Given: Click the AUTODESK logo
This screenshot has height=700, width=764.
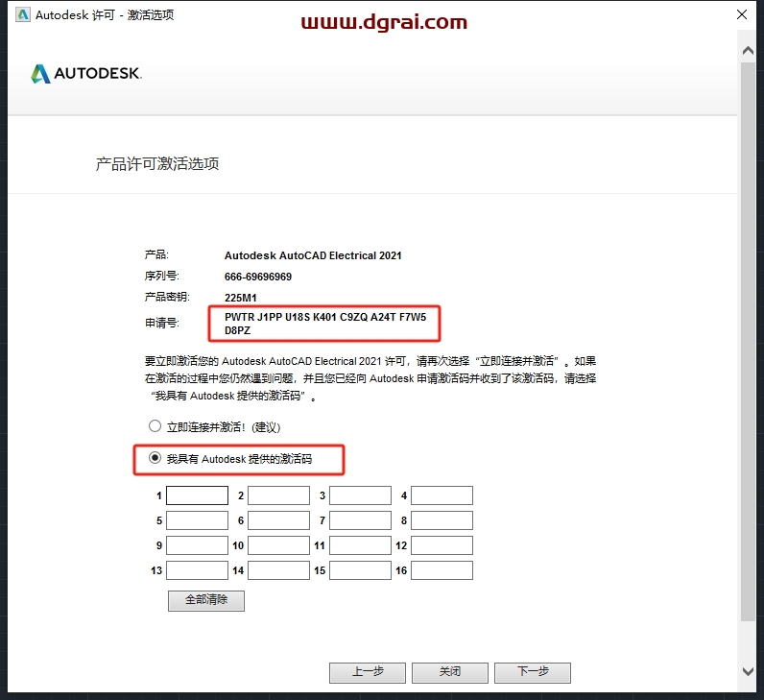Looking at the screenshot, I should (x=86, y=74).
